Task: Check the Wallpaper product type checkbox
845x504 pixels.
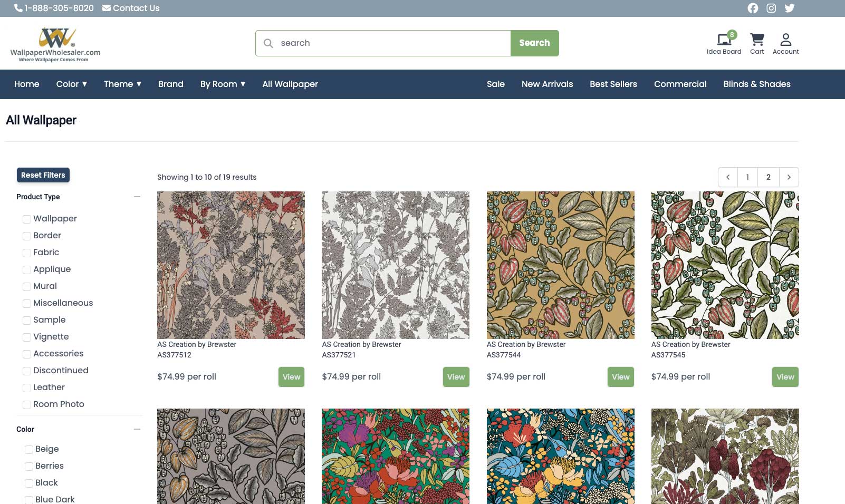Action: coord(27,219)
